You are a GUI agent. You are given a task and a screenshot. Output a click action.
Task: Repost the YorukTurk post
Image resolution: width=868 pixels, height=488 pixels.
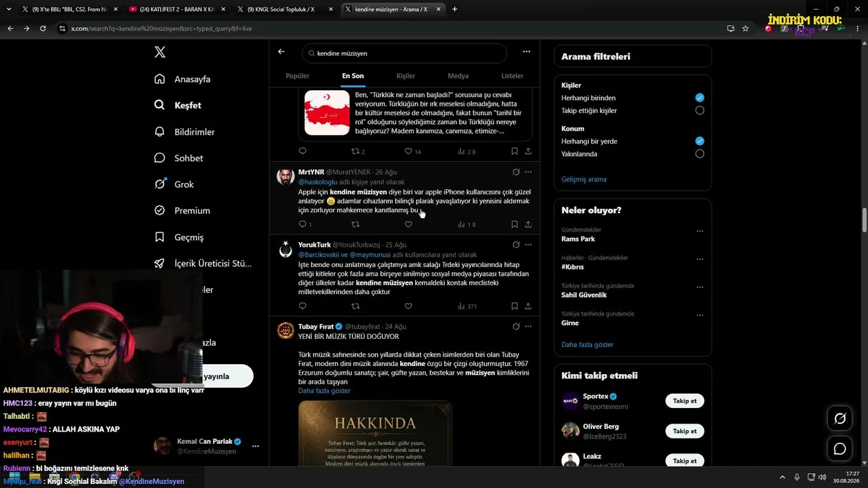355,306
